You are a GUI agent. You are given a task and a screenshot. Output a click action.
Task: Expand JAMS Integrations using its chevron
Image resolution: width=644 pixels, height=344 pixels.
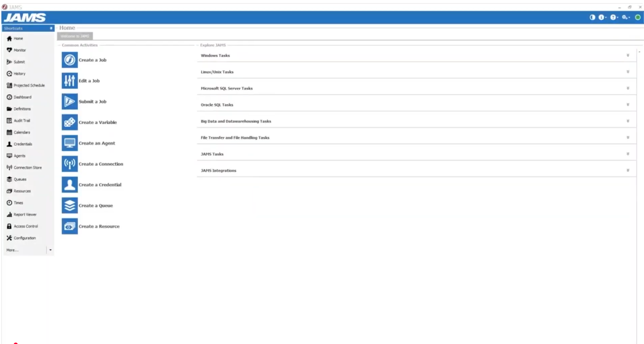(628, 170)
